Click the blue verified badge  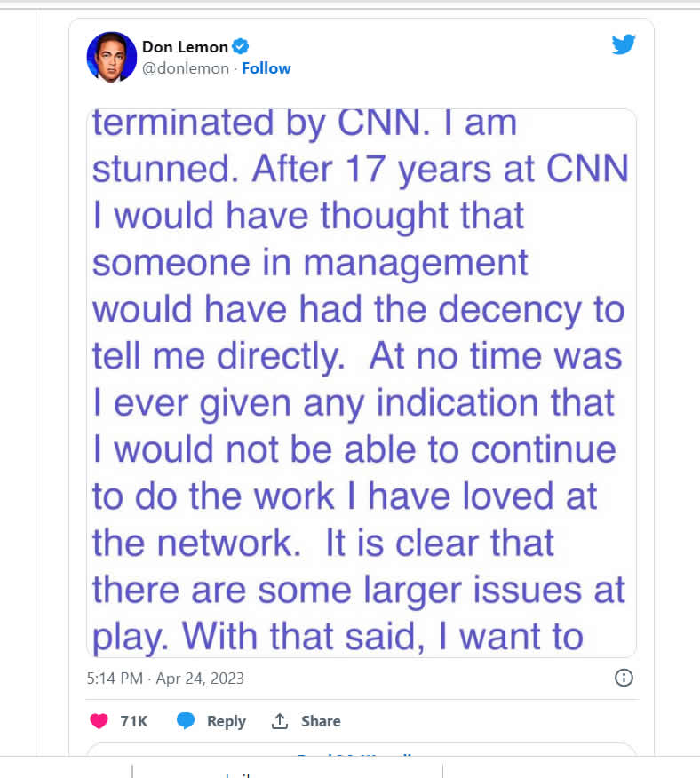(x=241, y=47)
